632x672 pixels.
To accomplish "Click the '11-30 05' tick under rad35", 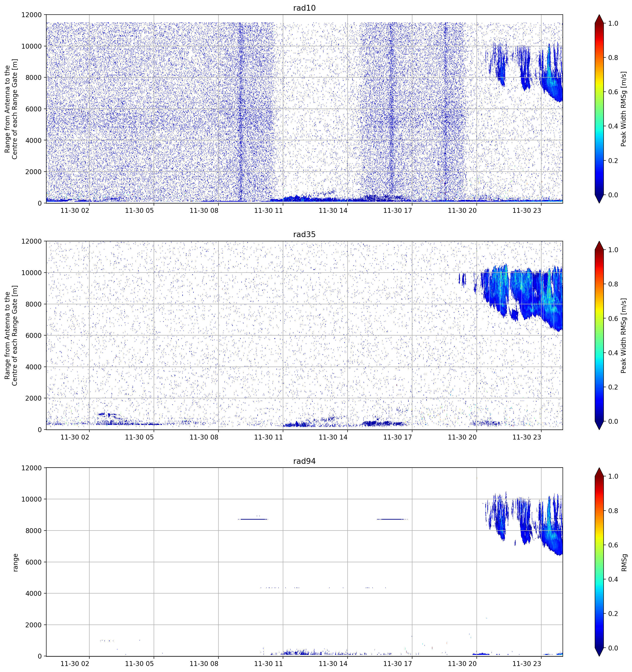I will pos(140,437).
